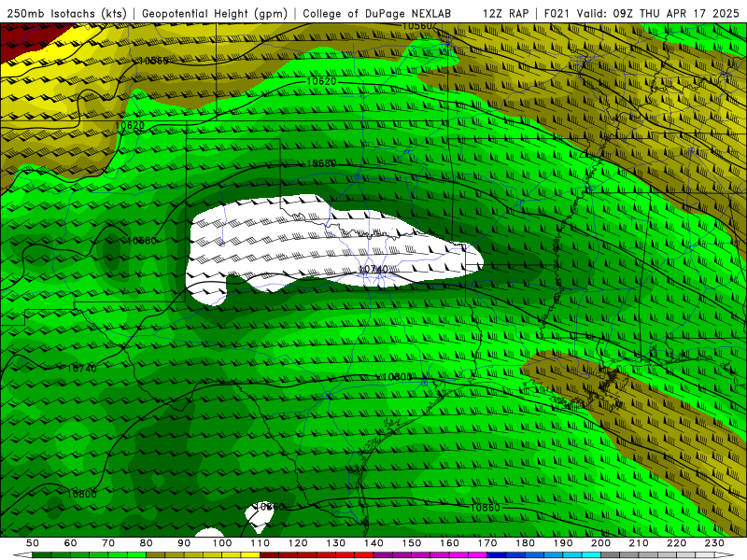
Task: Click the bright yellow swatch just left of 110
Action: [250, 555]
